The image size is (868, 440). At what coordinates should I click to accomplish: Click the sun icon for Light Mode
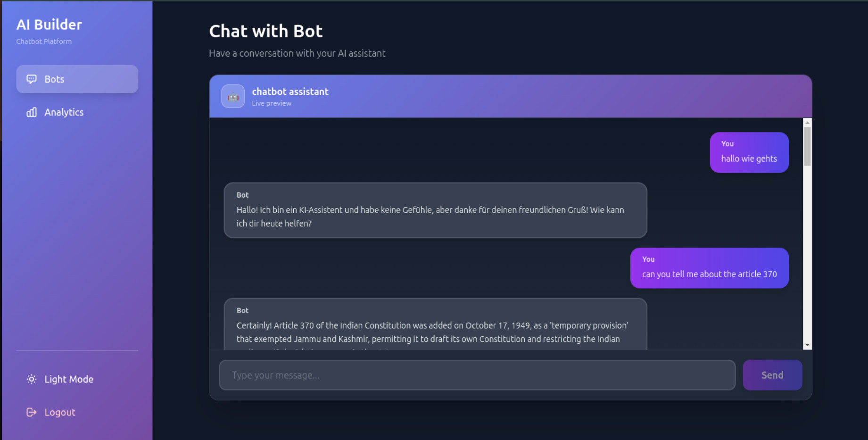click(32, 379)
